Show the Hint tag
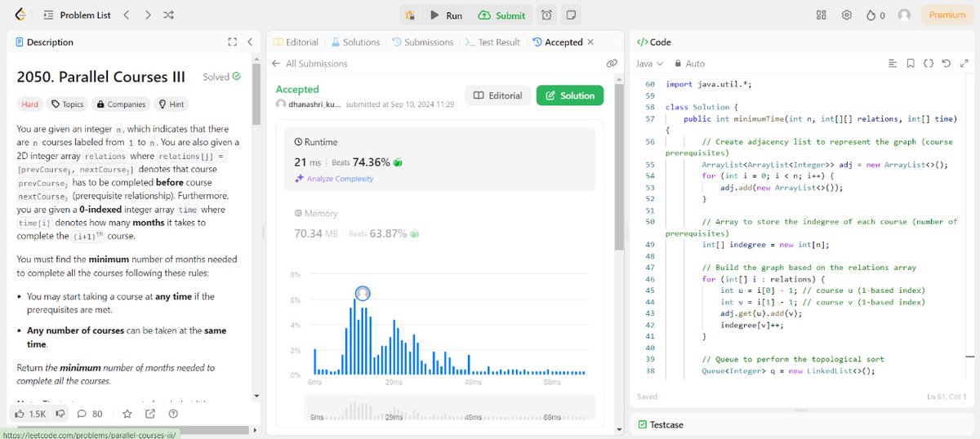The image size is (980, 439). tap(171, 104)
